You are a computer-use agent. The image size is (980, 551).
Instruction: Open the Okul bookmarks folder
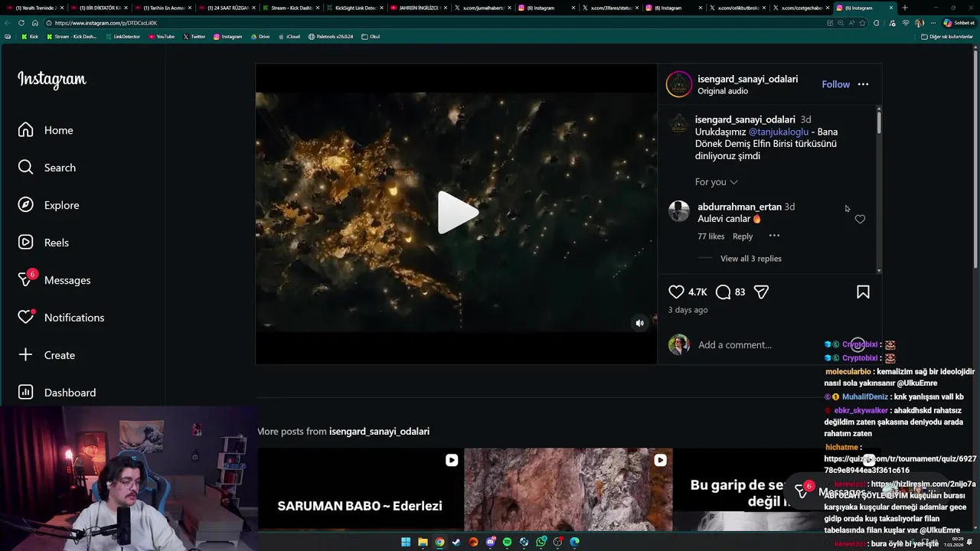(371, 37)
